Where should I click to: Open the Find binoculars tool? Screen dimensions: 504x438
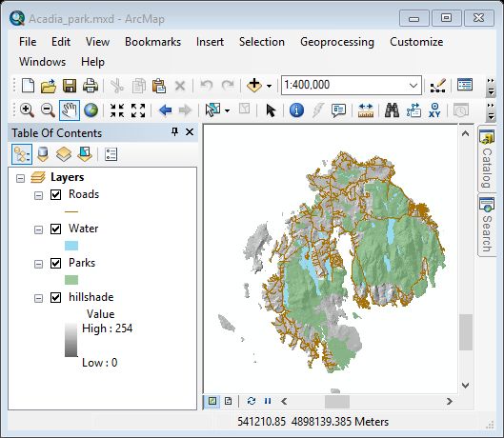pos(392,110)
